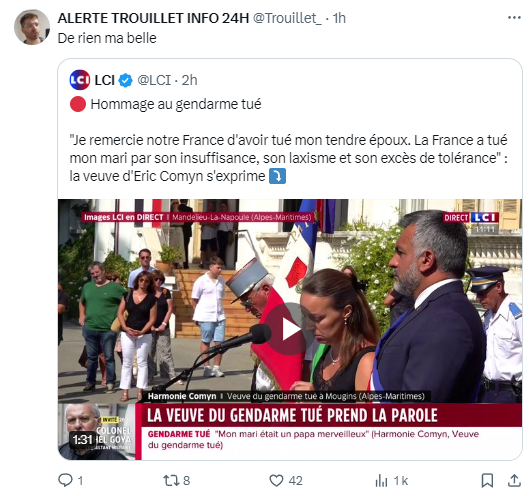Viewport: 532px width, 496px height.
Task: Click the De rien ma belle text
Action: point(107,38)
